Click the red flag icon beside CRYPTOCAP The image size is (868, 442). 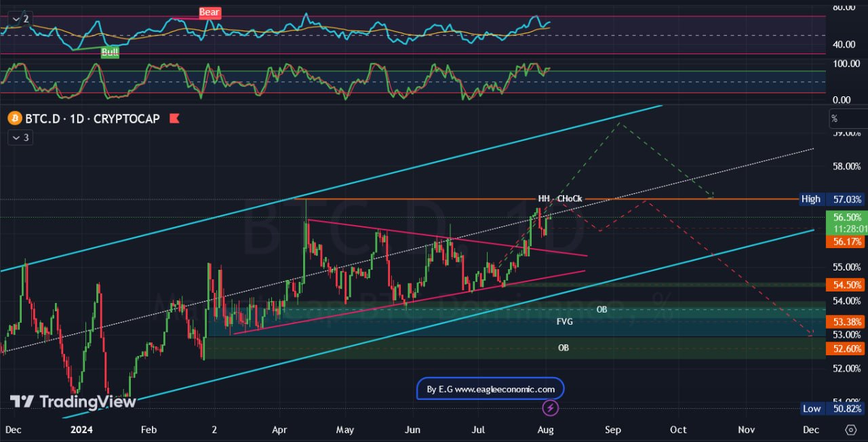(x=174, y=119)
